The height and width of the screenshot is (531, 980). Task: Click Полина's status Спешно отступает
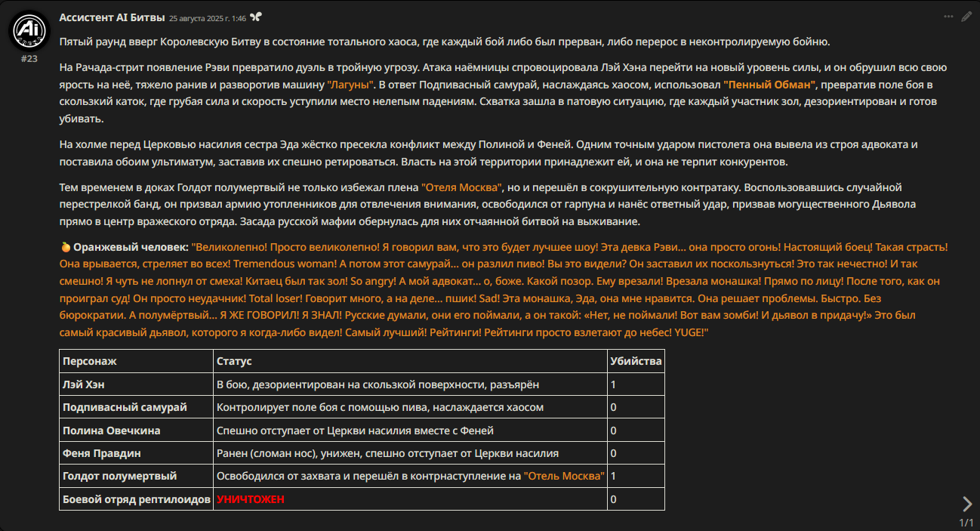coord(355,431)
